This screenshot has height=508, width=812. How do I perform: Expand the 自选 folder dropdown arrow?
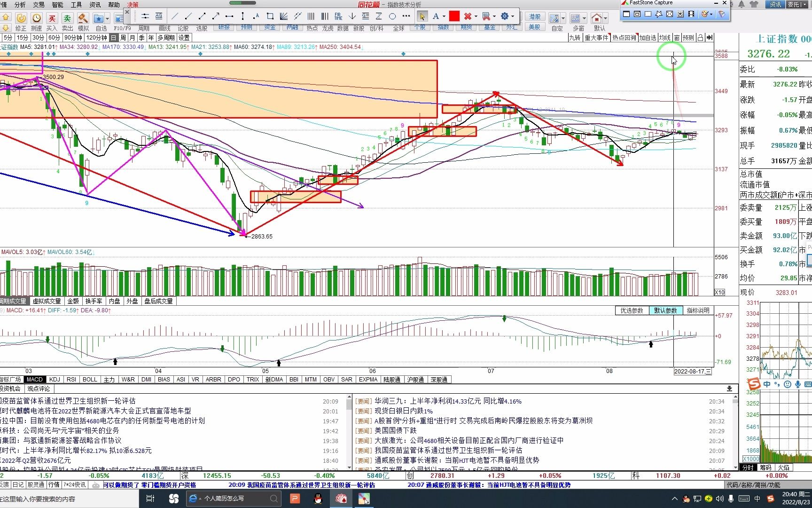[108, 19]
